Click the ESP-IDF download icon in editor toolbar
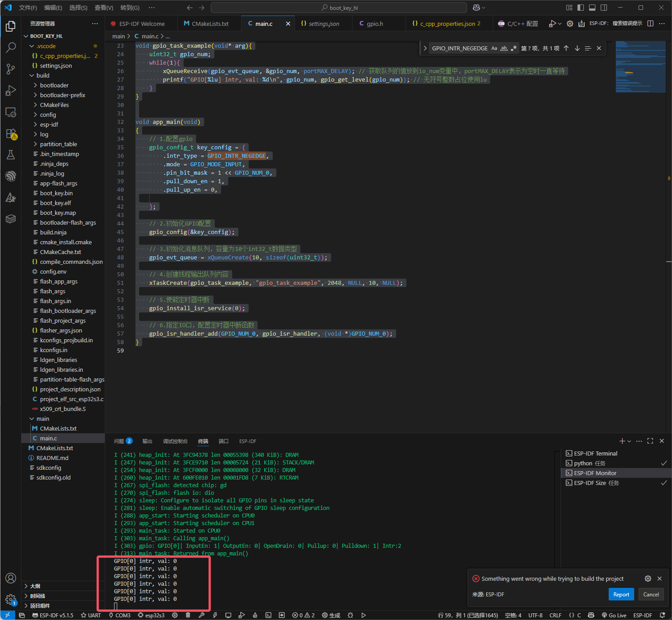This screenshot has width=672, height=620. click(582, 24)
